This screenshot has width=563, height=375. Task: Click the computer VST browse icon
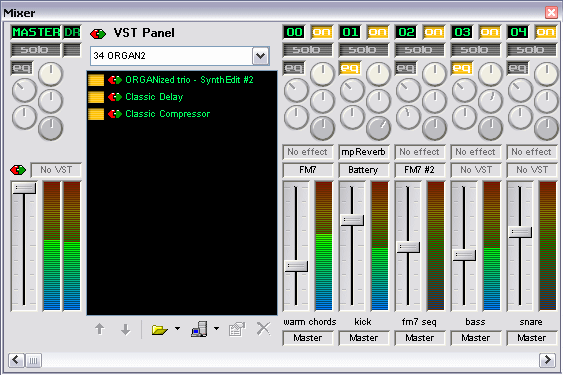pos(199,329)
